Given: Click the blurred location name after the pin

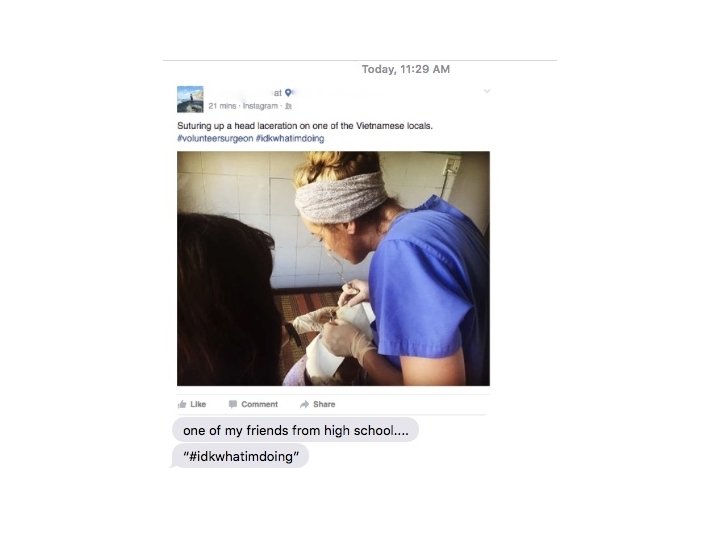Looking at the screenshot, I should (340, 93).
